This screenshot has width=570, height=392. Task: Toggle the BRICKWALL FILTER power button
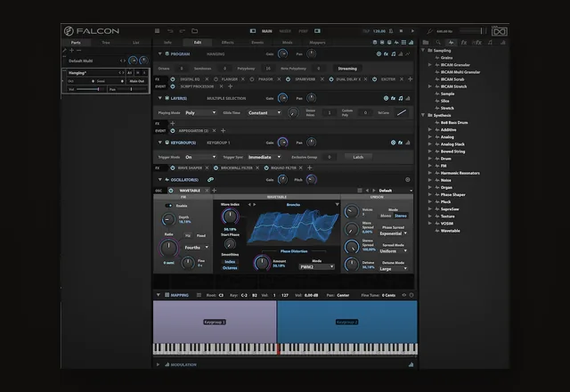click(216, 167)
